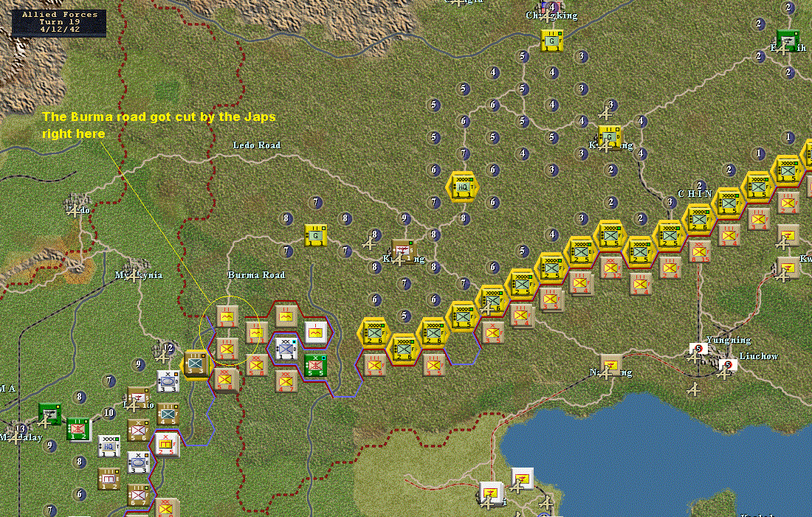
Task: Select the brown 5-6 brigade counter
Action: [x=138, y=431]
